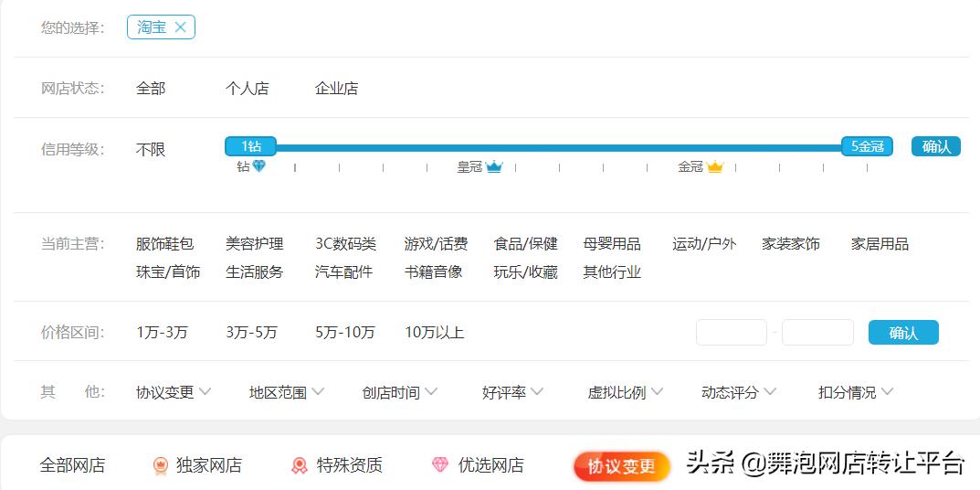Select the 3C数码类 category
This screenshot has height=490, width=980.
pos(345,244)
